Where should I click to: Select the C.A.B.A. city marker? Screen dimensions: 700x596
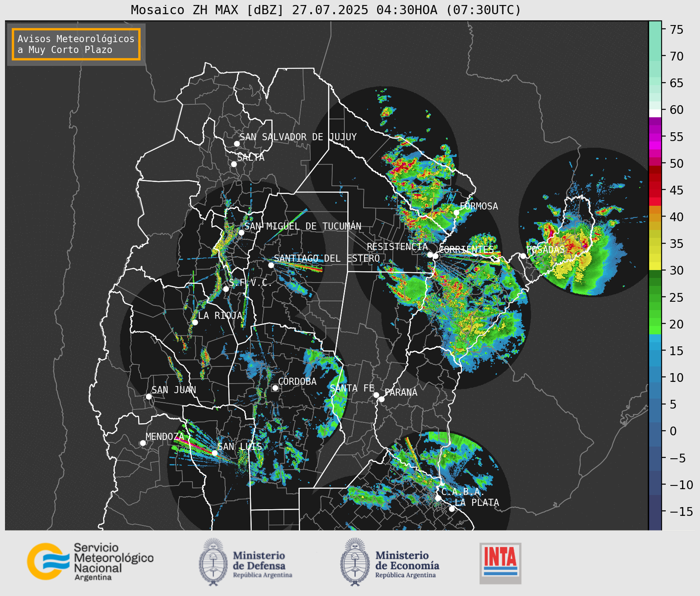438,498
